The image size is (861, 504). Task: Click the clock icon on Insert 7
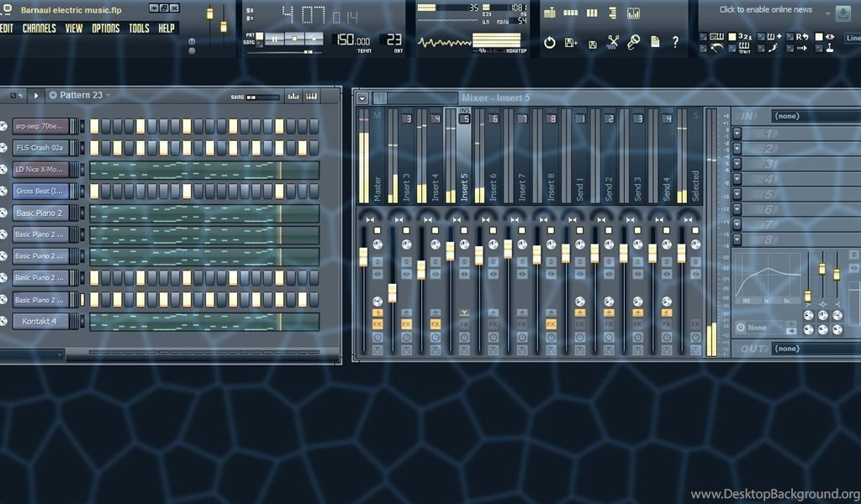[521, 338]
